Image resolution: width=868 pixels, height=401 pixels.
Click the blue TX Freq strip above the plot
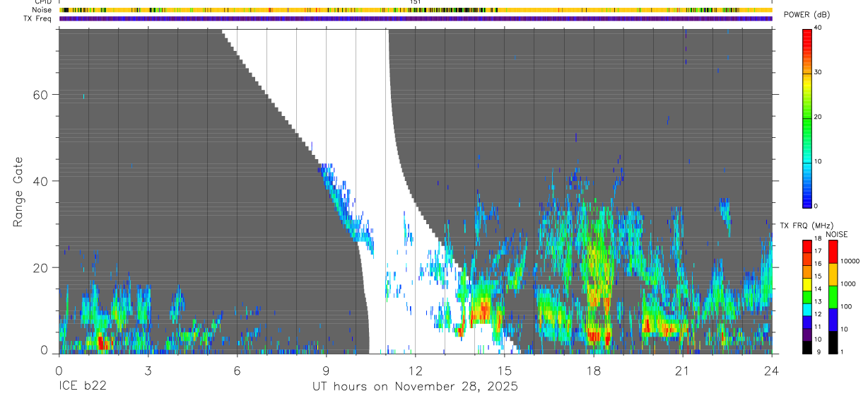click(416, 18)
